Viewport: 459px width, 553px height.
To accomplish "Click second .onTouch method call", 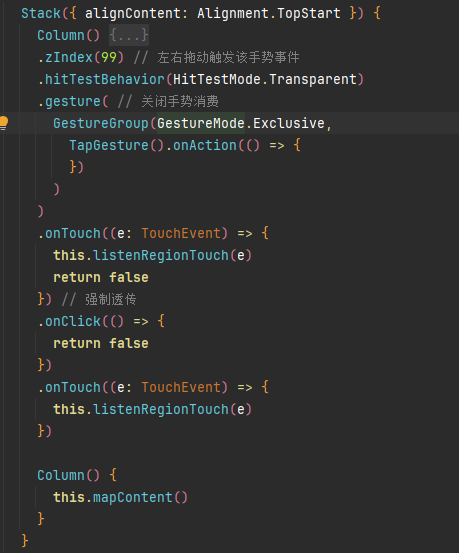I will click(x=69, y=388).
